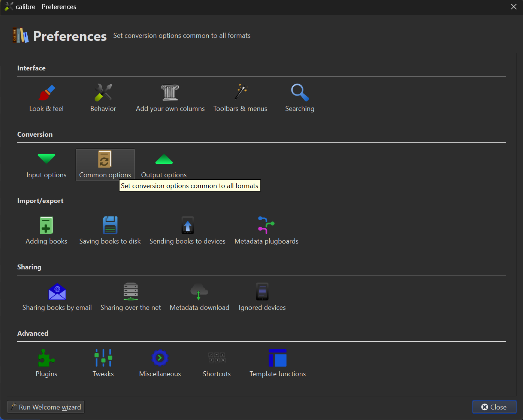Open Saving books to disk floppy icon
523x420 pixels.
(x=110, y=225)
